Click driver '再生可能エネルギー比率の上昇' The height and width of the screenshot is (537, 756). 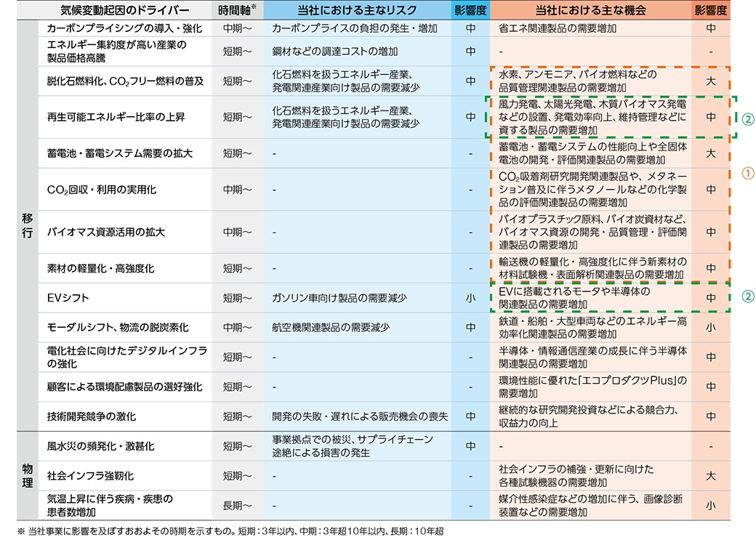coord(116,117)
